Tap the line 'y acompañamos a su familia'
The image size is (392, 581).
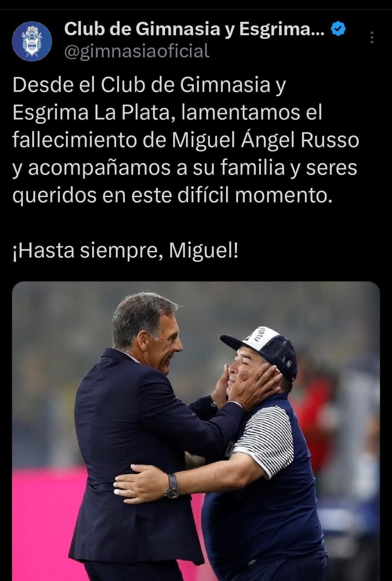[x=185, y=168]
